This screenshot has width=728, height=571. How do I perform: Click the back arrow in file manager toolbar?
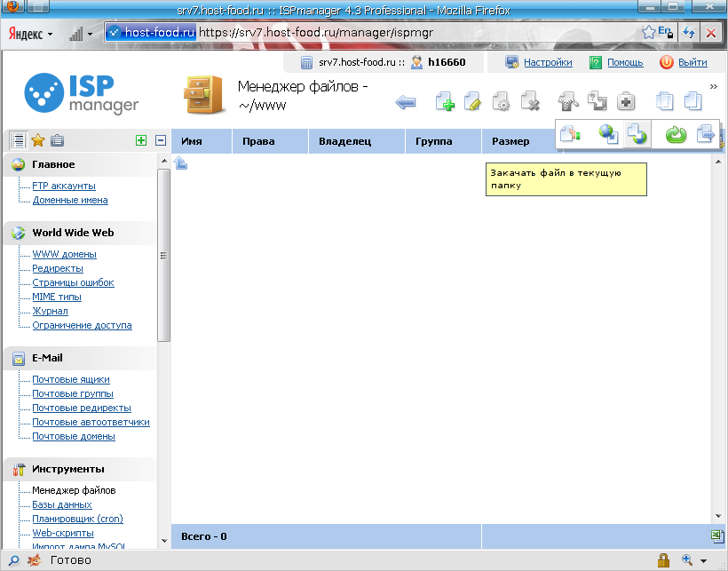[406, 102]
